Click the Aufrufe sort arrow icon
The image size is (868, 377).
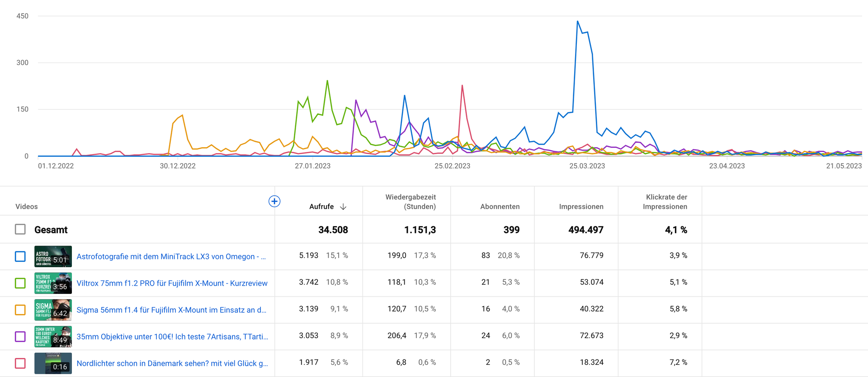343,207
